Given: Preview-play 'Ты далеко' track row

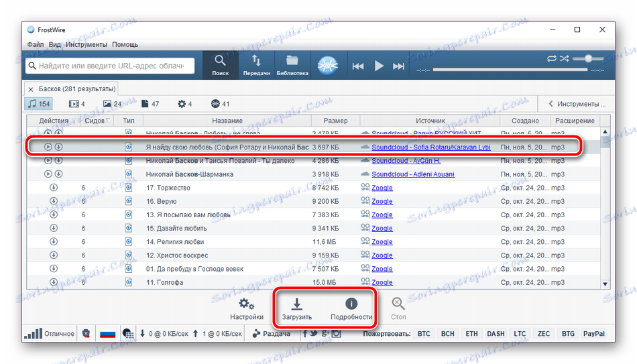Looking at the screenshot, I should pos(48,160).
